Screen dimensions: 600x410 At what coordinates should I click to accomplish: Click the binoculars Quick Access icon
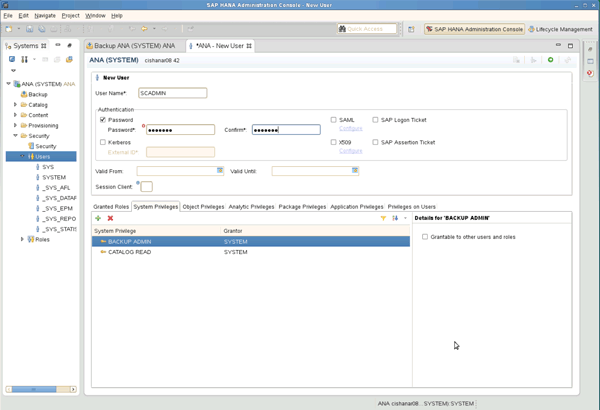[342, 29]
